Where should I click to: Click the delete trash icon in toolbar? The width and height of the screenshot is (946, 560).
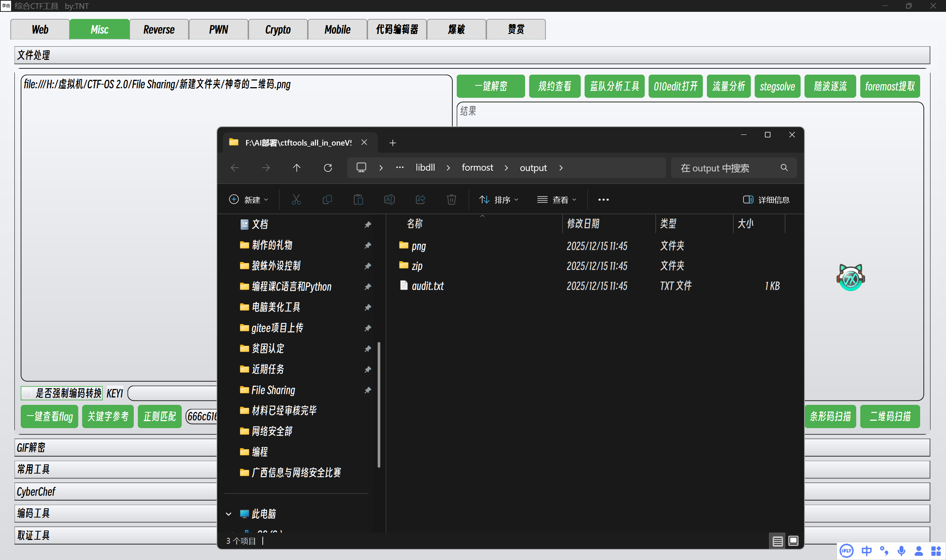tap(451, 199)
